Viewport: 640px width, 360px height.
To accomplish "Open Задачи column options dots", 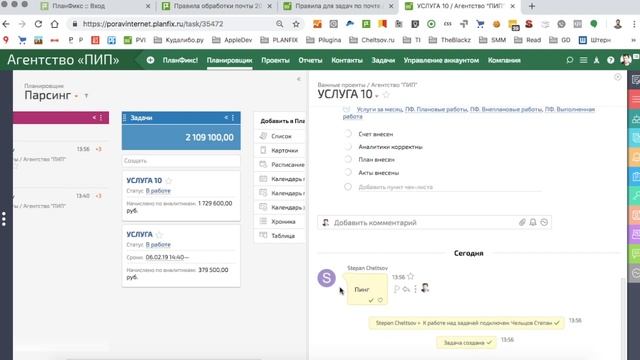I will point(233,118).
